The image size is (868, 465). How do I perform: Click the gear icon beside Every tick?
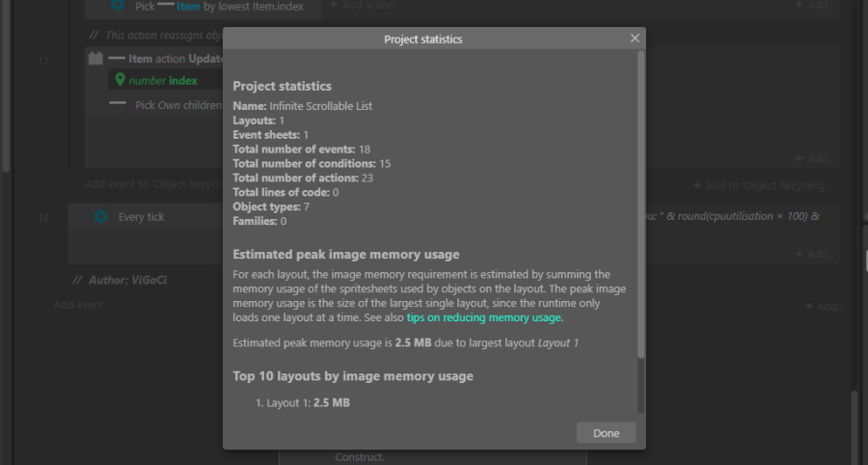(x=100, y=217)
